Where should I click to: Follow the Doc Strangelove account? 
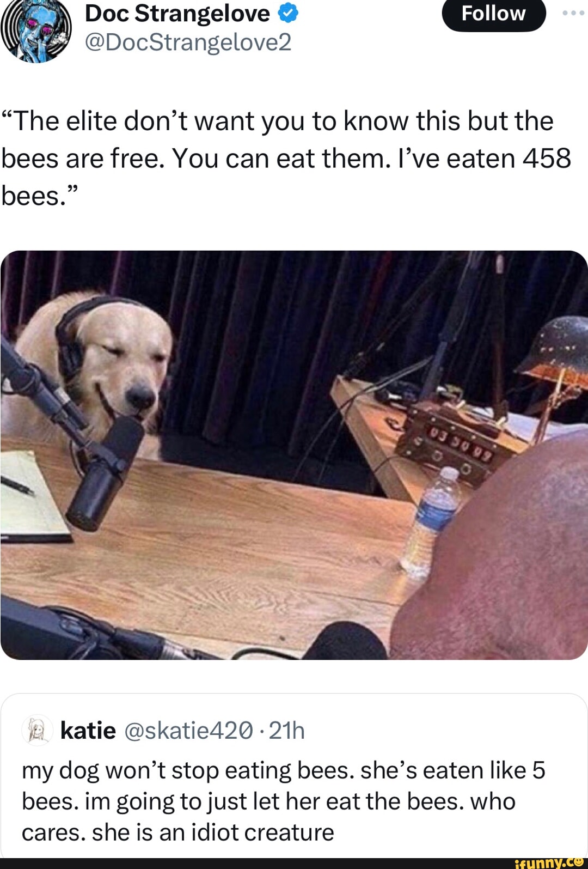coord(493,14)
